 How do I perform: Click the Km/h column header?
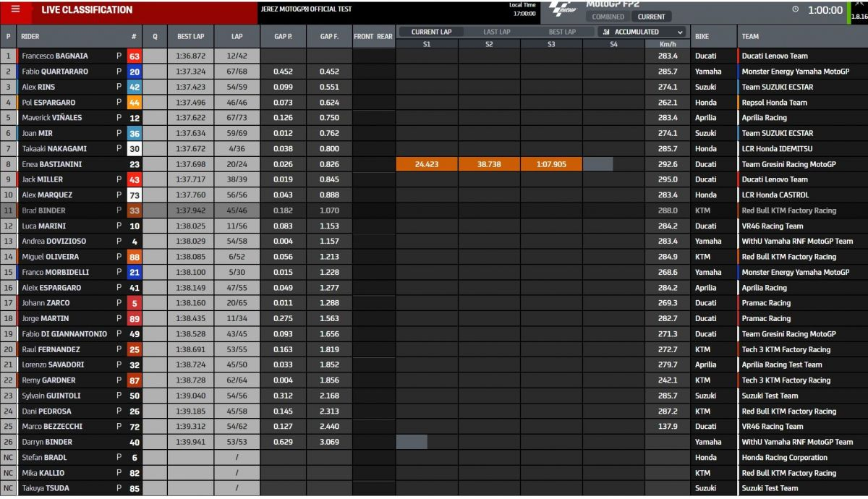[668, 44]
